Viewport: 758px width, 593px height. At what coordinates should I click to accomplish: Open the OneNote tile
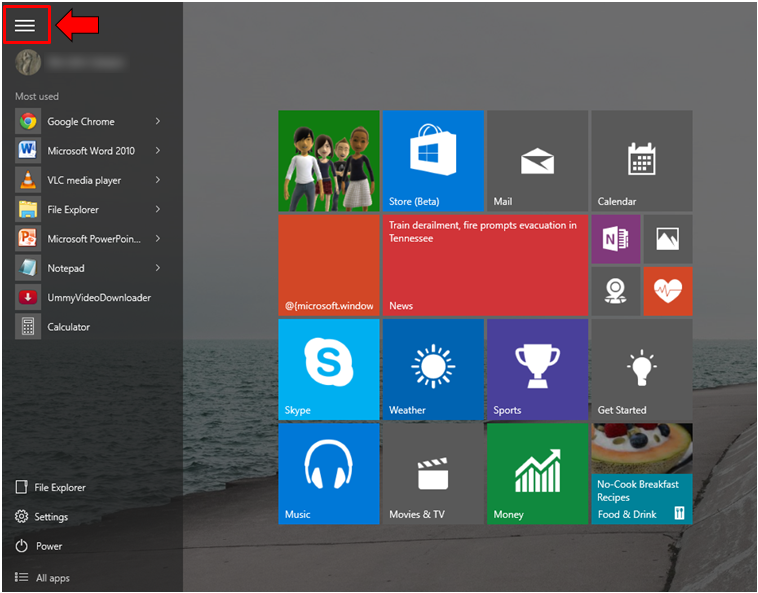coord(616,239)
